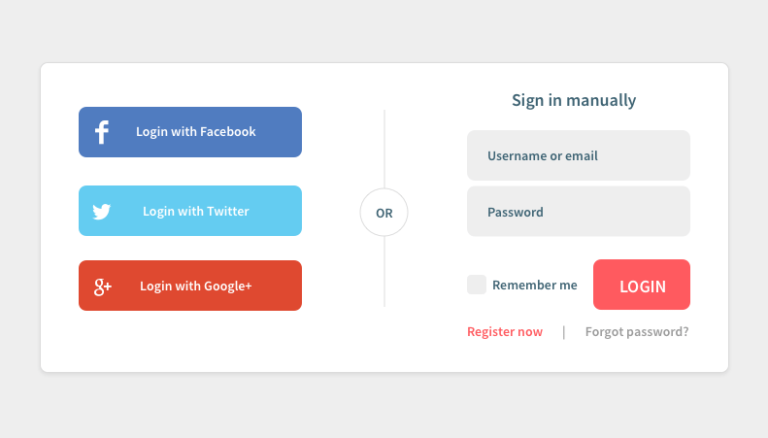Click the Google+ 'g+' logo icon

pyautogui.click(x=103, y=287)
